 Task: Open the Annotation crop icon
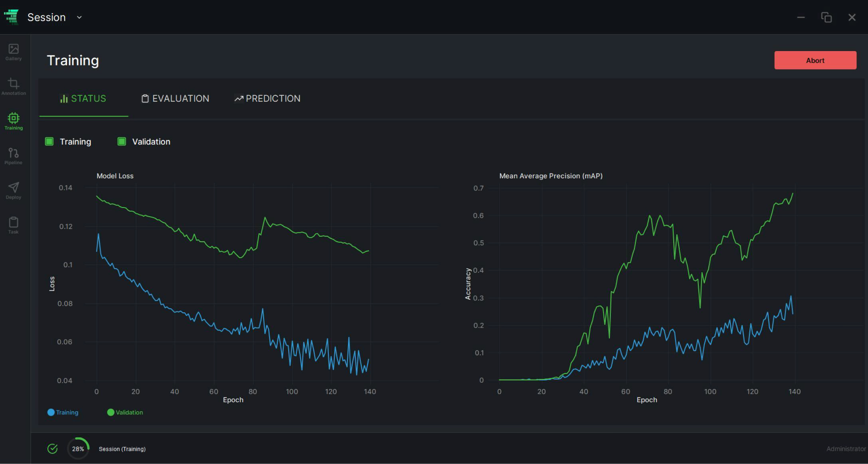pos(14,87)
